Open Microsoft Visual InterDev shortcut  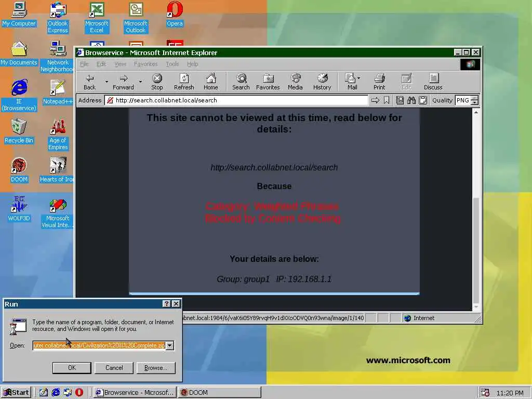pos(58,212)
